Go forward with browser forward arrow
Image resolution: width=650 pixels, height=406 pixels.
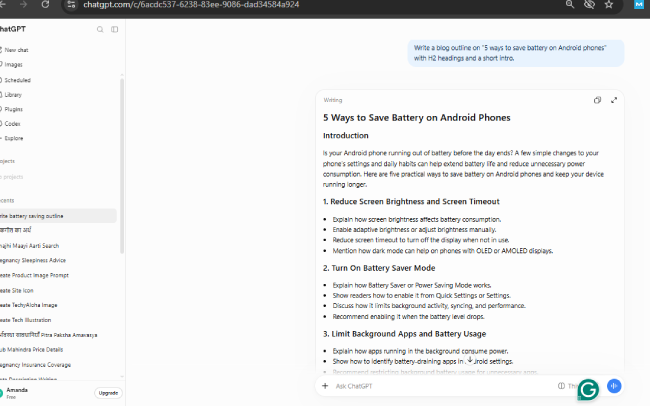(23, 5)
